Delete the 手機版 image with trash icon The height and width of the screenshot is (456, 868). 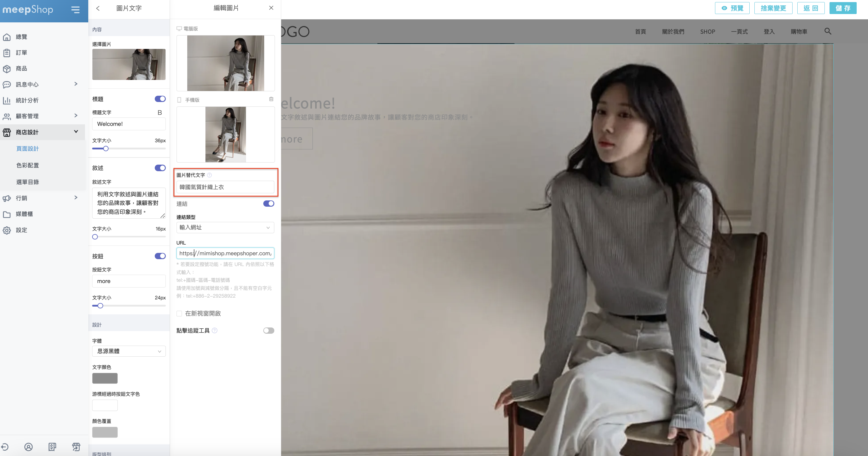point(271,99)
